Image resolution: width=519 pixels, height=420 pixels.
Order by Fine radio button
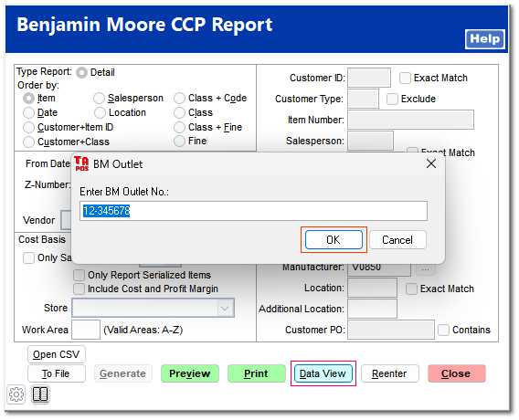pyautogui.click(x=179, y=142)
